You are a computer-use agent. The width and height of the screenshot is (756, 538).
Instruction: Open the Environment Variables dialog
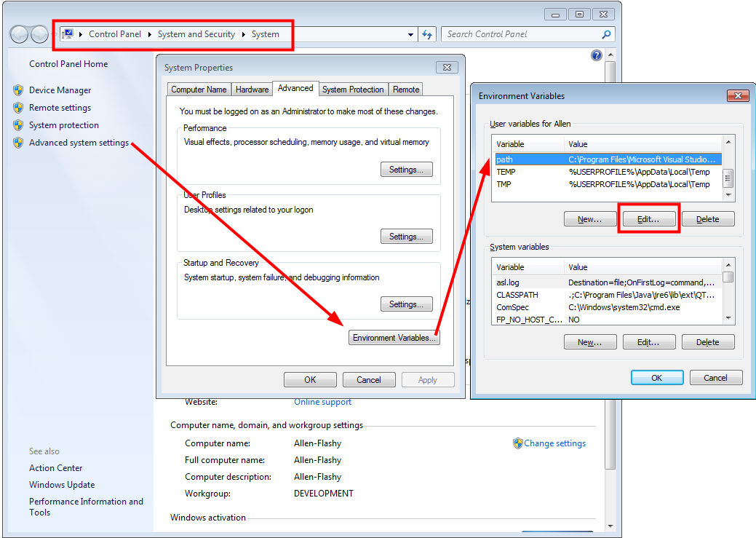[x=394, y=337]
